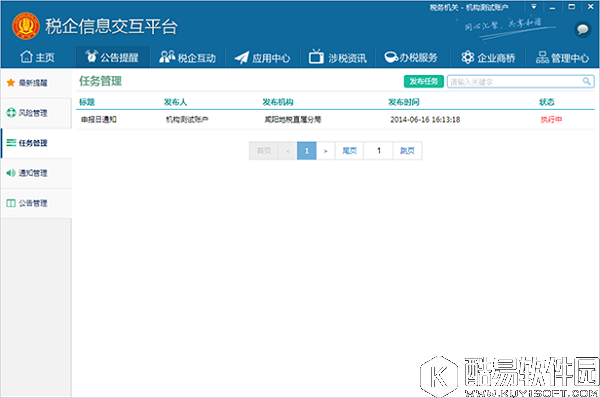Image resolution: width=600 pixels, height=398 pixels.
Task: Click the 发布人 column header
Action: (175, 102)
